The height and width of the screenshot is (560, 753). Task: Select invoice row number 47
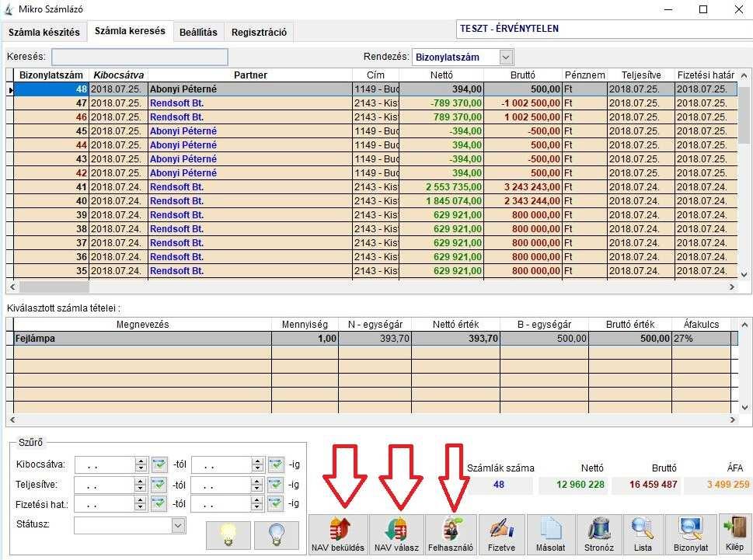(x=375, y=103)
